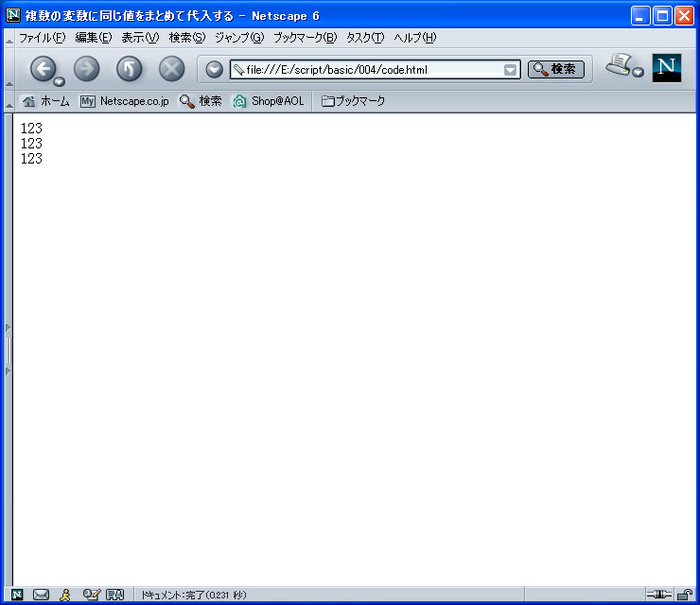Collapse the personal toolbar with its grippy
Image resolution: width=700 pixels, height=605 pixels.
point(9,102)
